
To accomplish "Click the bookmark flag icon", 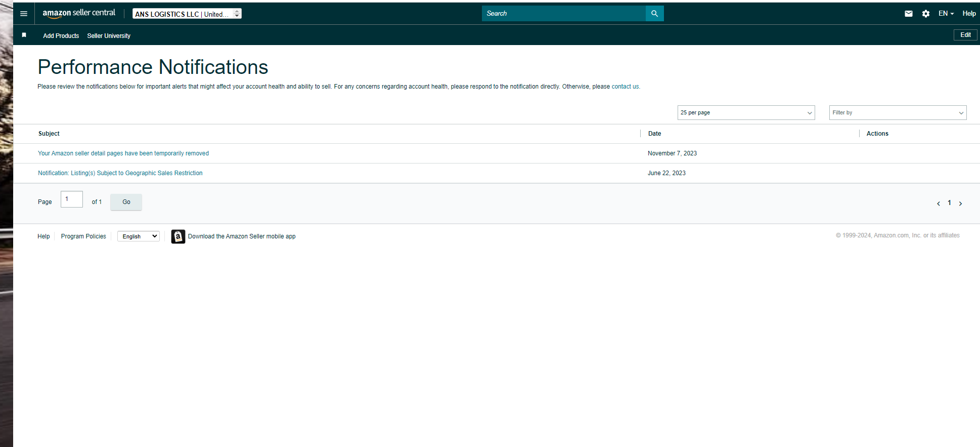I will [24, 35].
